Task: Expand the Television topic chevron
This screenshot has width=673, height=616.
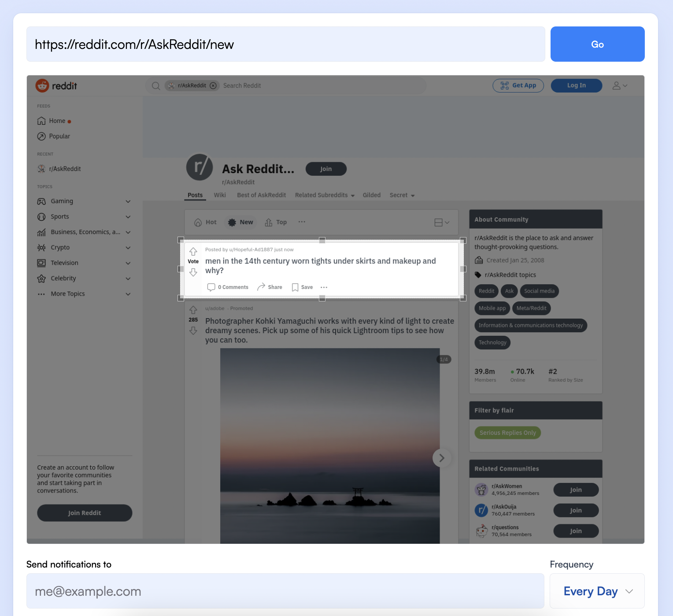Action: pos(128,263)
